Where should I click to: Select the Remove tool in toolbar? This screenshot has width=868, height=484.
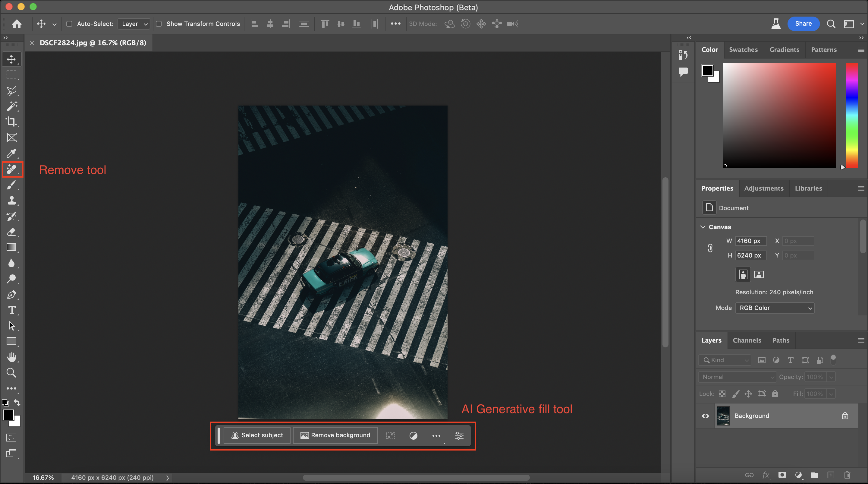[x=11, y=169]
